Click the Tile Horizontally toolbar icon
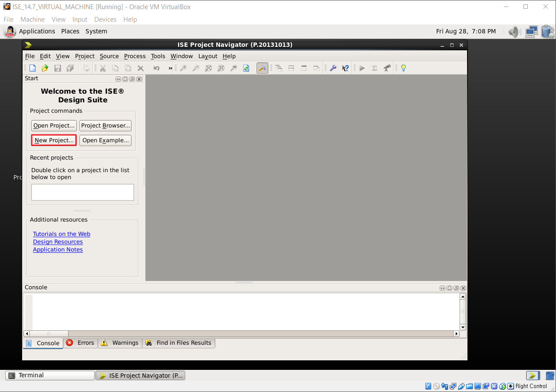The image size is (556, 392). coord(291,68)
